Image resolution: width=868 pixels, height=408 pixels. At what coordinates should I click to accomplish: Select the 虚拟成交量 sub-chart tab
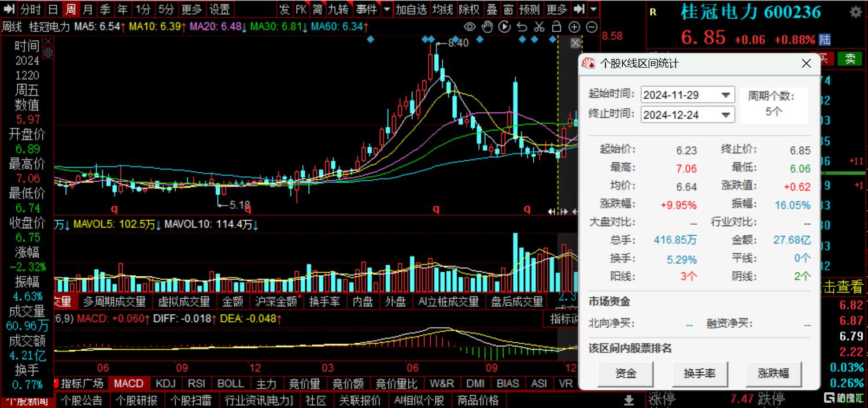click(184, 301)
